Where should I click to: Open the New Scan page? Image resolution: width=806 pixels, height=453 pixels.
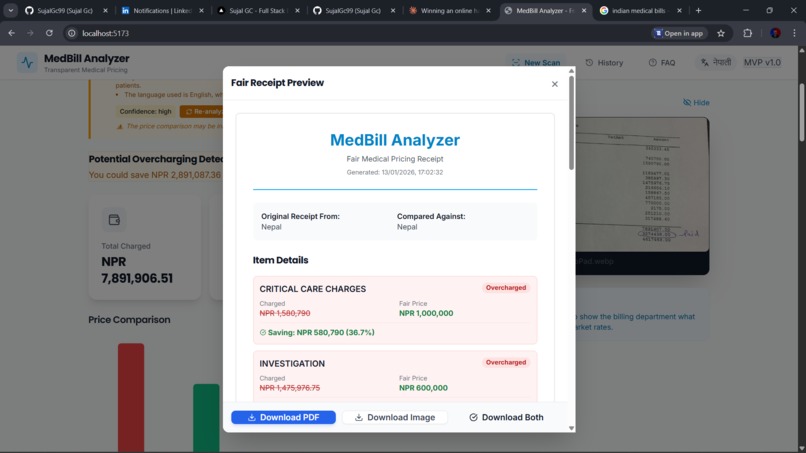[536, 63]
